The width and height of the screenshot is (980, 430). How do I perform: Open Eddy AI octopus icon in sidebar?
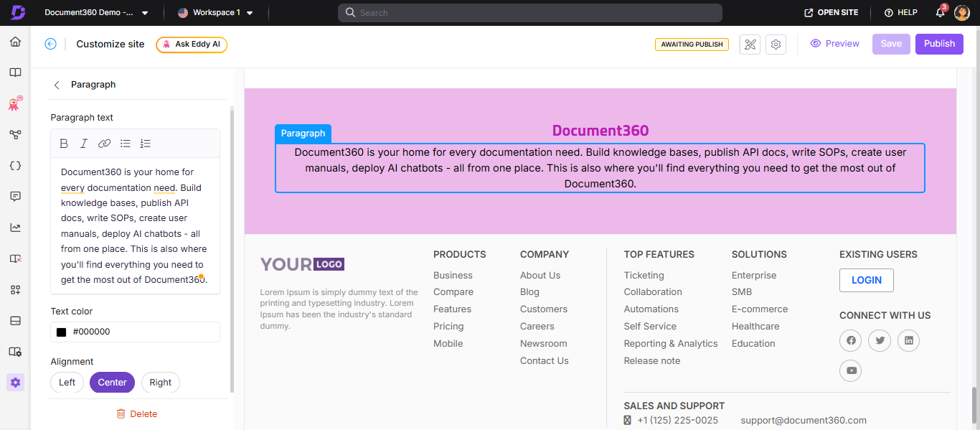pyautogui.click(x=15, y=103)
